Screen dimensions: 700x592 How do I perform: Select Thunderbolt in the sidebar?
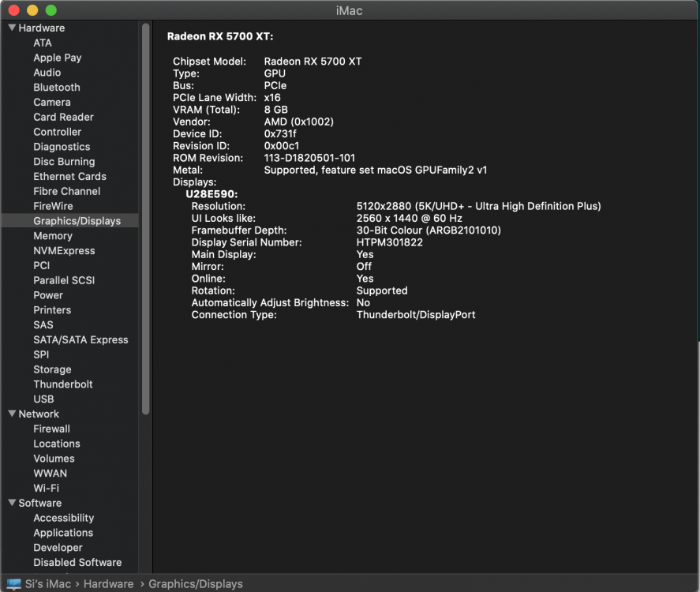click(x=63, y=384)
